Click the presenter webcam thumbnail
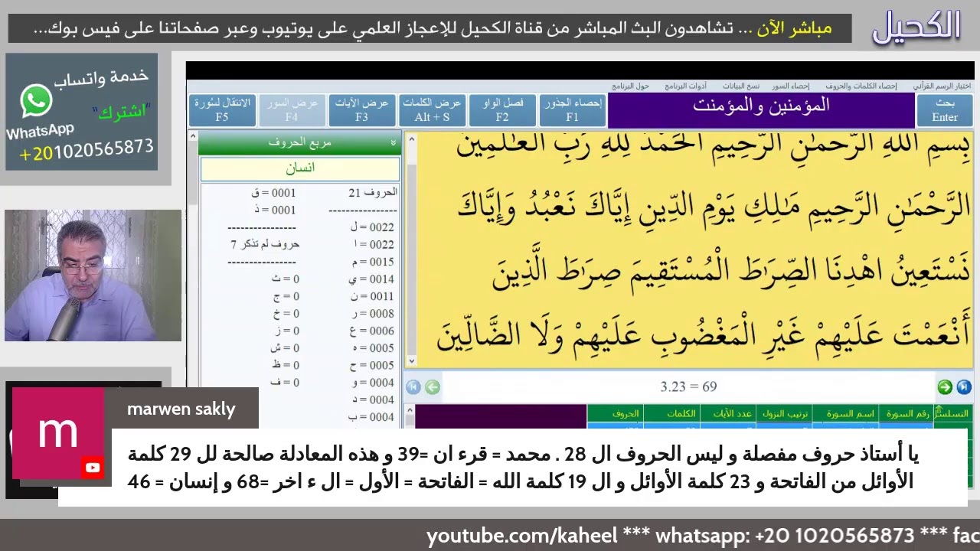 (x=93, y=275)
